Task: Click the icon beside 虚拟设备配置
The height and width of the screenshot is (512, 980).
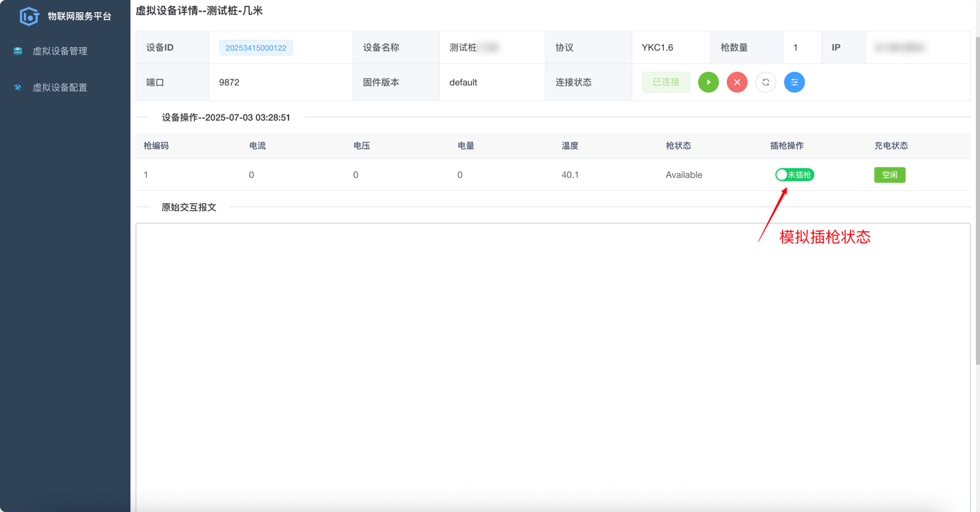Action: (18, 87)
